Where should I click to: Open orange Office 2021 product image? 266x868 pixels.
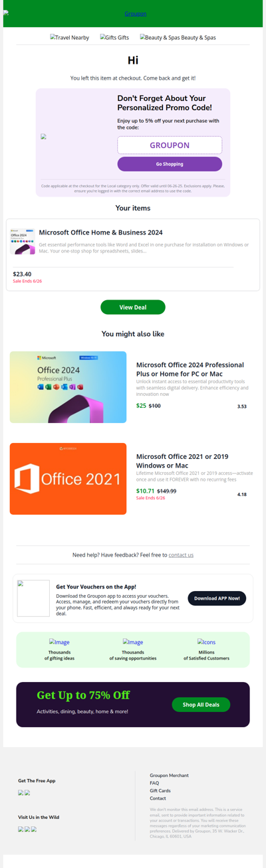point(68,479)
